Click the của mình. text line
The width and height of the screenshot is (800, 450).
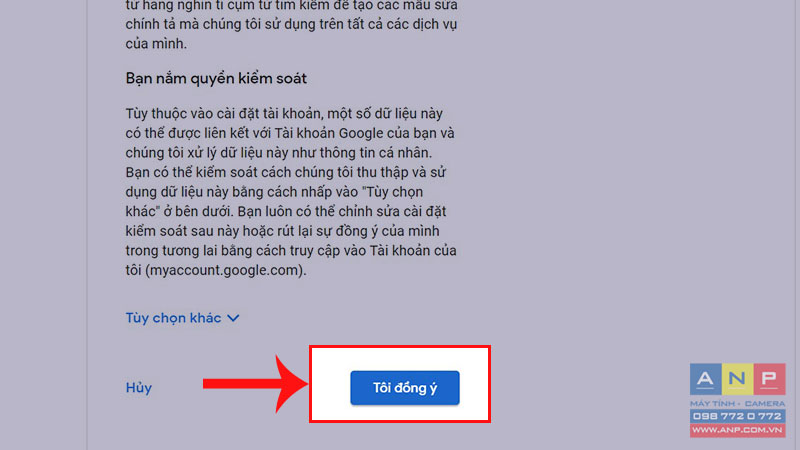click(156, 43)
